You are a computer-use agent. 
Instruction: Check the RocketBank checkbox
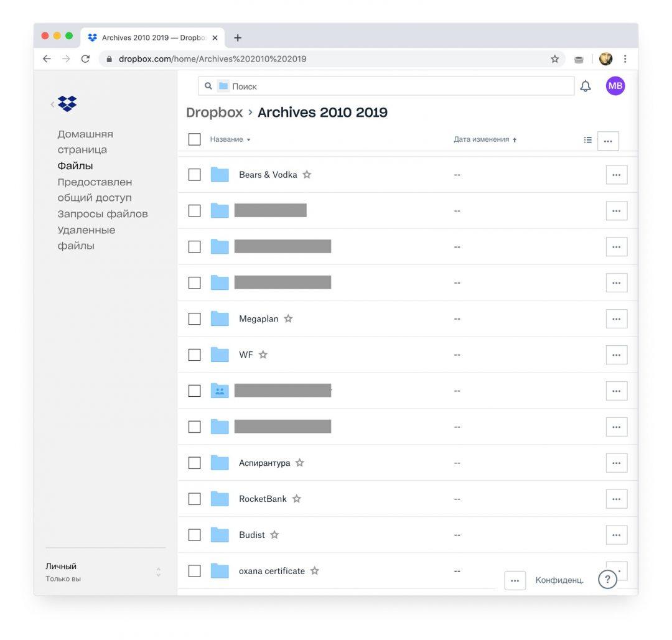195,499
